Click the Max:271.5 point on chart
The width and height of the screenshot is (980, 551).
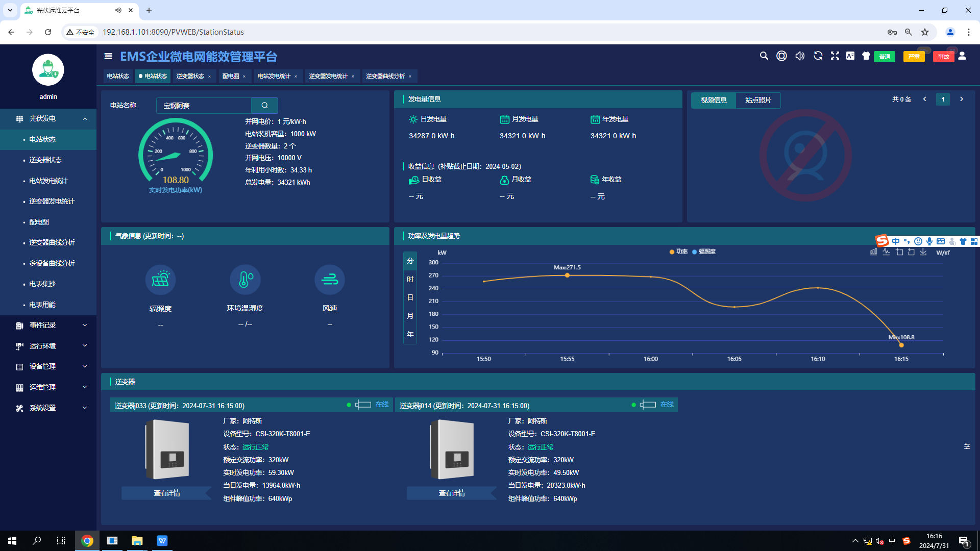567,275
